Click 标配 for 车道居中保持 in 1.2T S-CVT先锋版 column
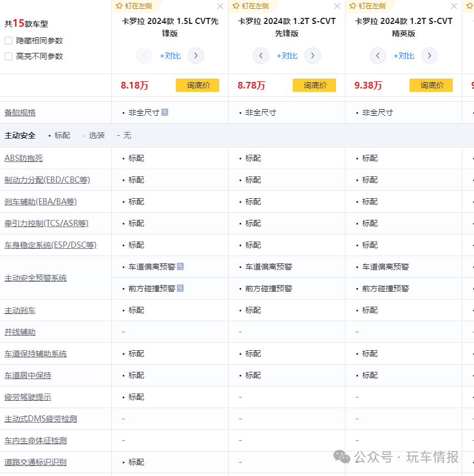This screenshot has width=474, height=476. 253,376
